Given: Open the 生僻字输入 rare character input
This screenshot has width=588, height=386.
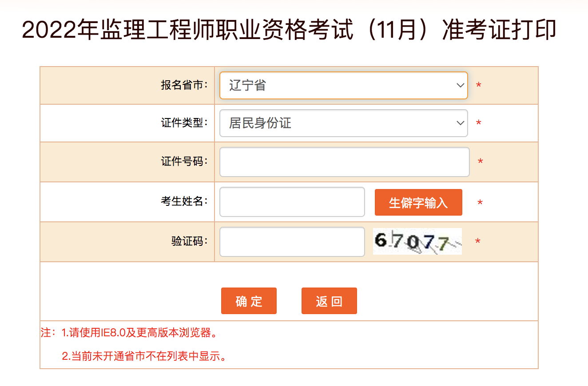Looking at the screenshot, I should pos(418,202).
